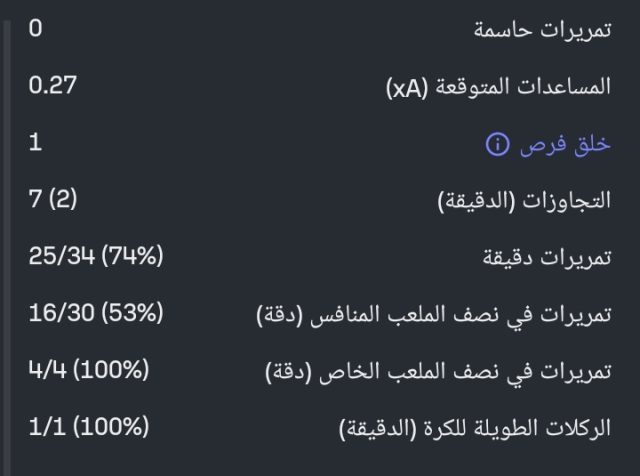Click the 0 value for تمريرات حاسمة
The height and width of the screenshot is (476, 640).
[36, 29]
